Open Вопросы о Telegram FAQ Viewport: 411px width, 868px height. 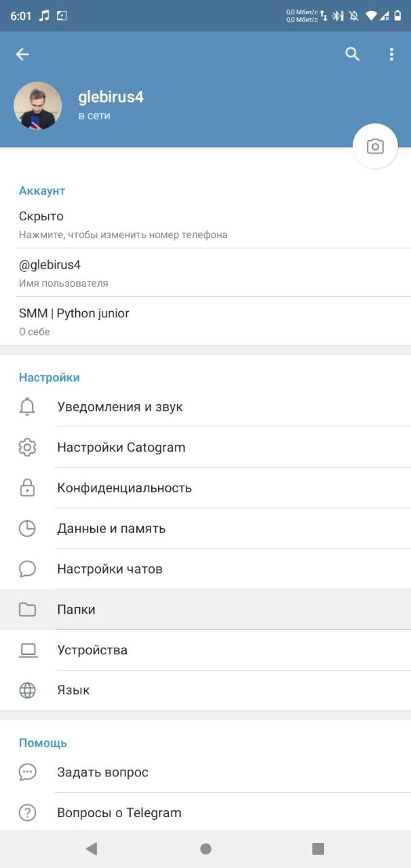206,812
